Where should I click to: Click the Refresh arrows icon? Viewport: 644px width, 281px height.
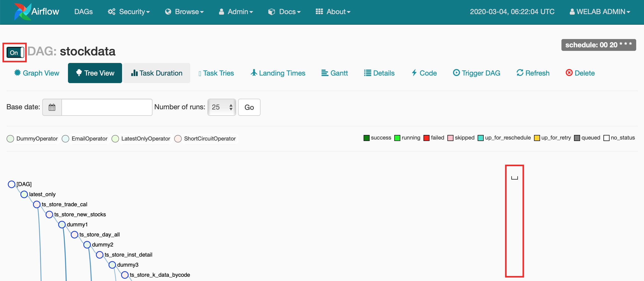click(x=520, y=73)
